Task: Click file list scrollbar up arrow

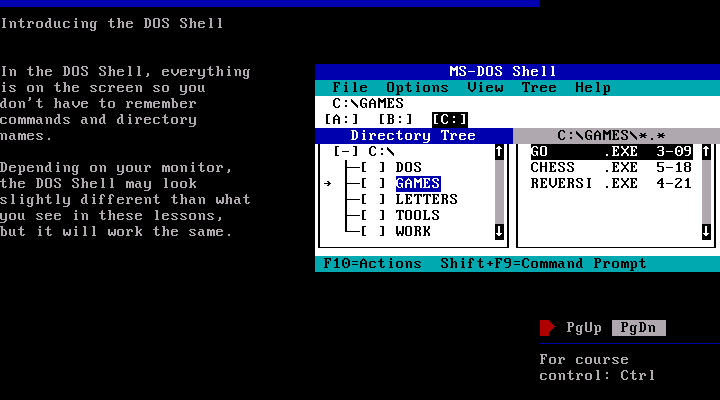Action: 706,152
